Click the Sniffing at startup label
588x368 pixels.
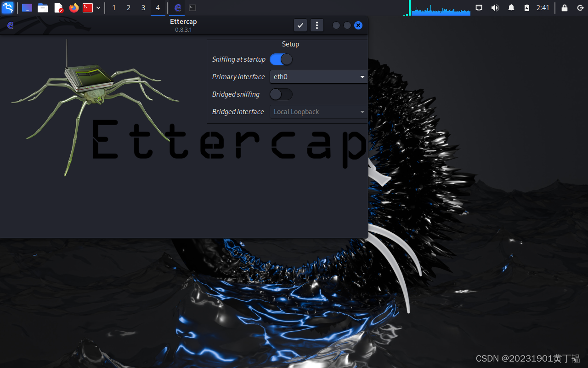point(239,59)
